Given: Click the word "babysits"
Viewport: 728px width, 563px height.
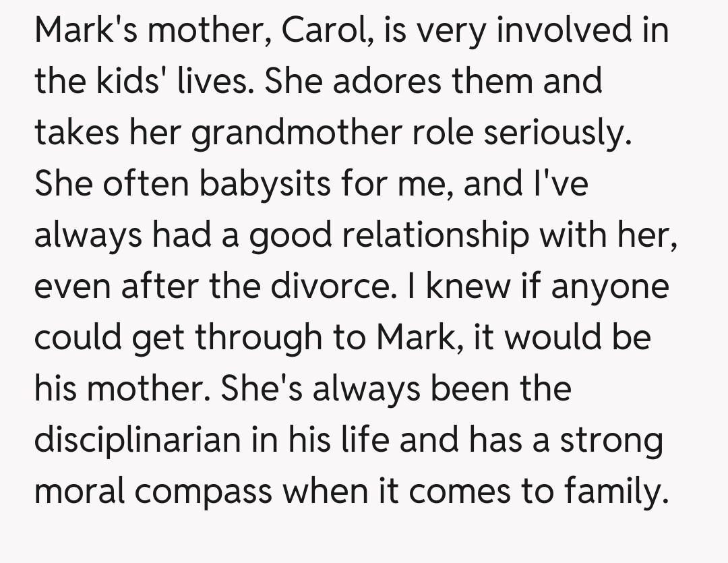Looking at the screenshot, I should [x=264, y=184].
